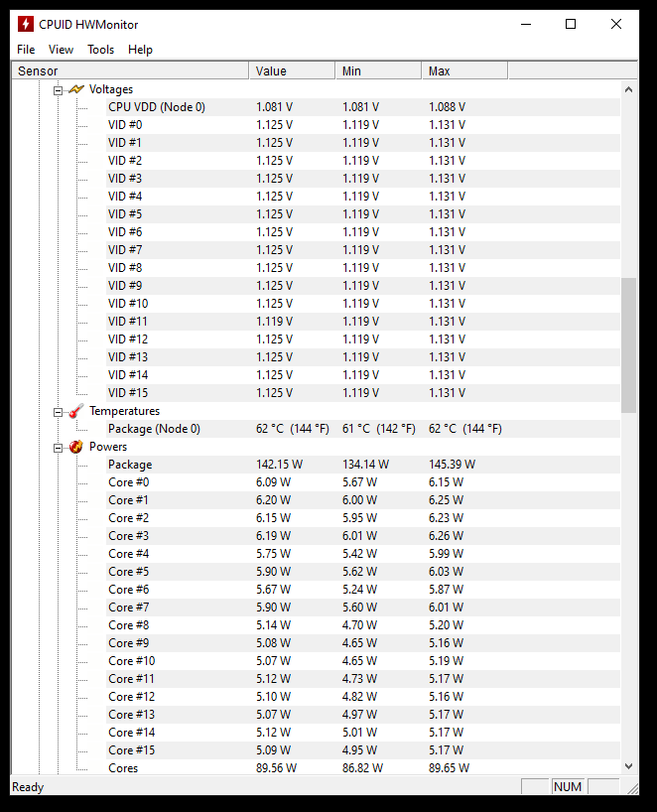
Task: Click the 6.20 W Core #1 value
Action: pos(273,500)
